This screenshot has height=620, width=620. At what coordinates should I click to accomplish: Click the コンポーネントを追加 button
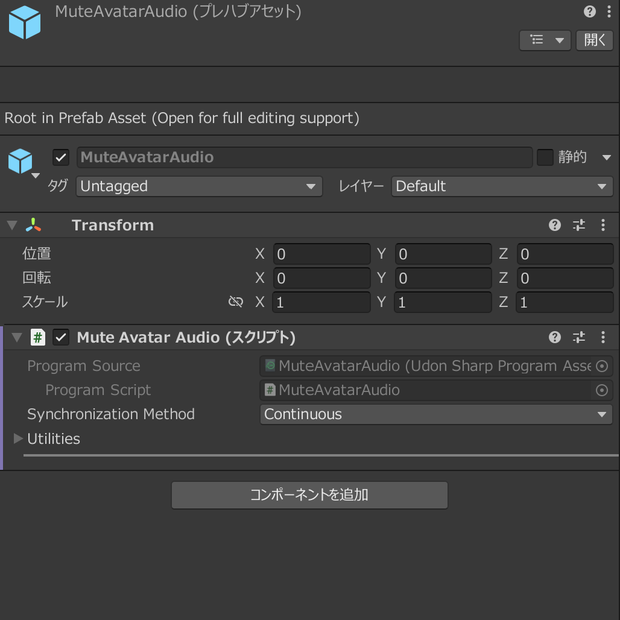click(x=310, y=495)
